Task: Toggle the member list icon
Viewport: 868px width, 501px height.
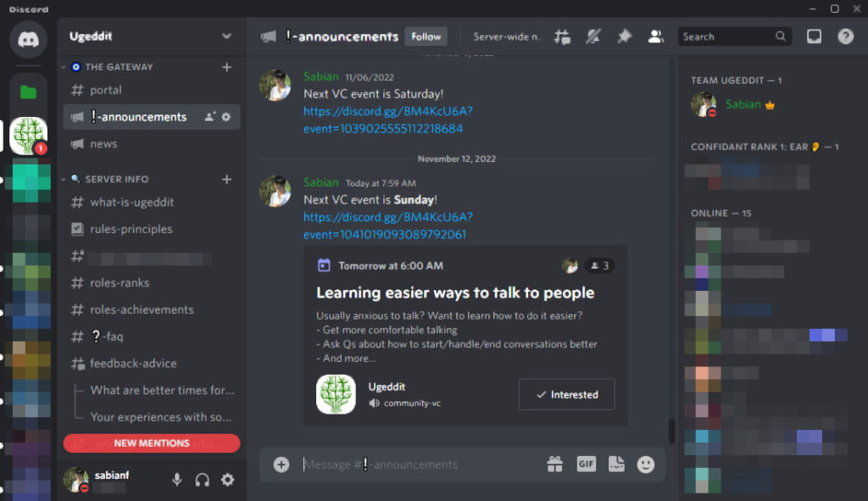Action: click(656, 36)
